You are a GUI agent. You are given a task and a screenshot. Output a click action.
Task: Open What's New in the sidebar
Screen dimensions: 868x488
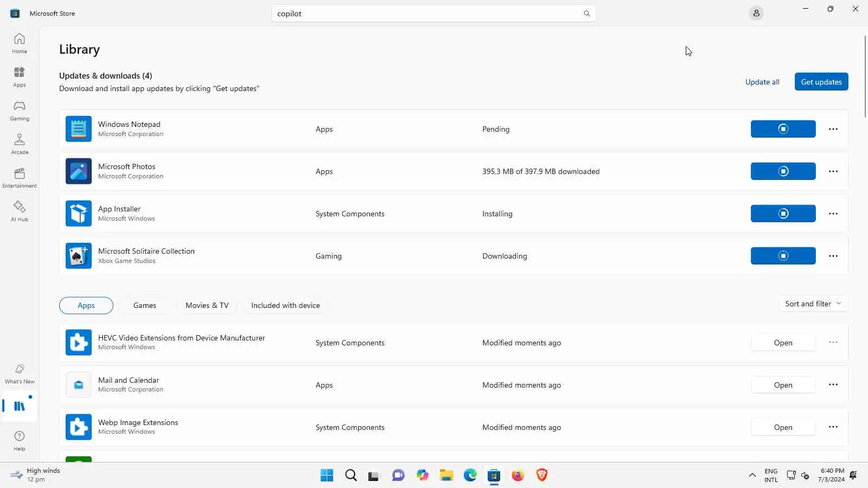(x=20, y=374)
